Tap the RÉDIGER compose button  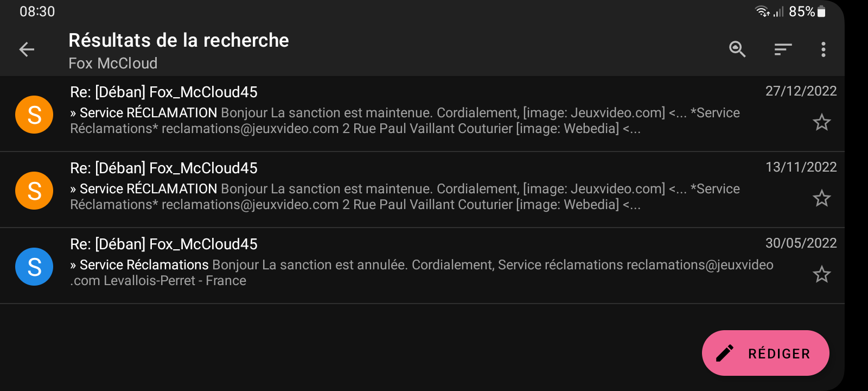(765, 353)
